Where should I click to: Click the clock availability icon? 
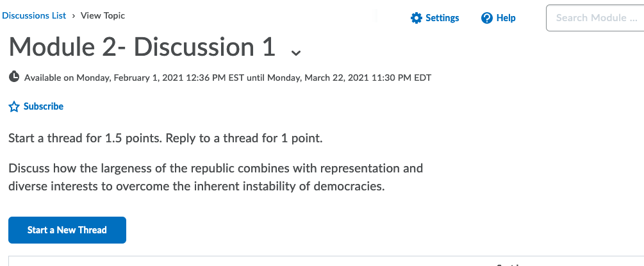click(14, 77)
